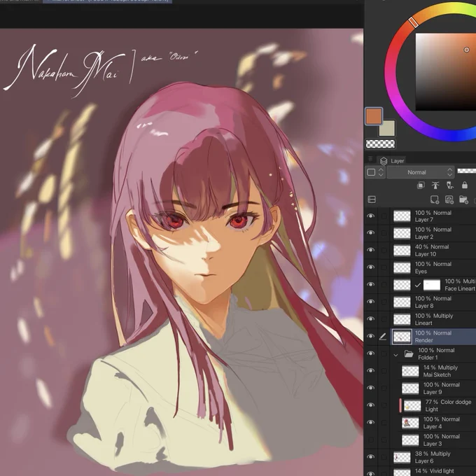This screenshot has height=476, width=476.
Task: Tick the second-column checkbox for Layer 7
Action: coord(384,216)
